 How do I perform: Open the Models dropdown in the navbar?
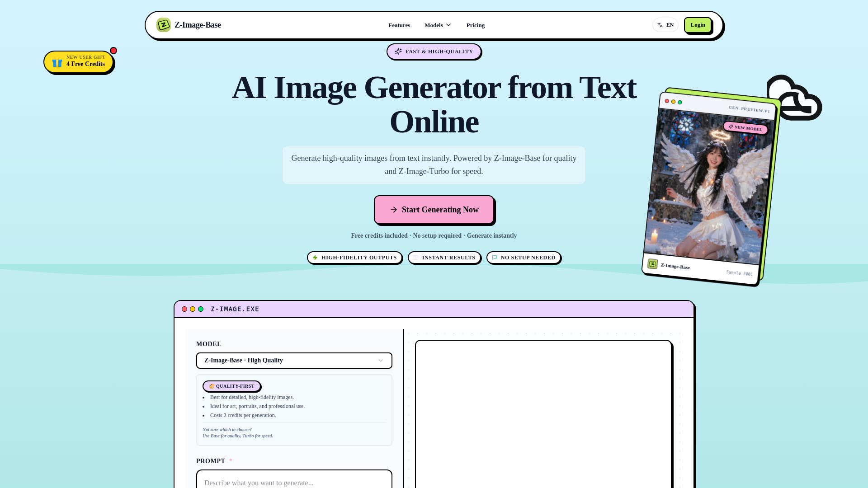(x=437, y=25)
